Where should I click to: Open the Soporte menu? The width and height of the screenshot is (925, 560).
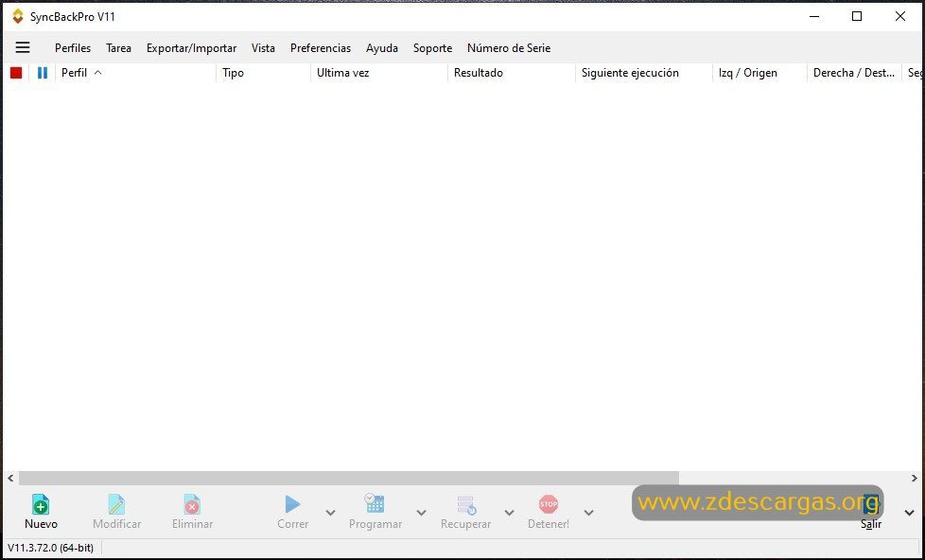432,48
